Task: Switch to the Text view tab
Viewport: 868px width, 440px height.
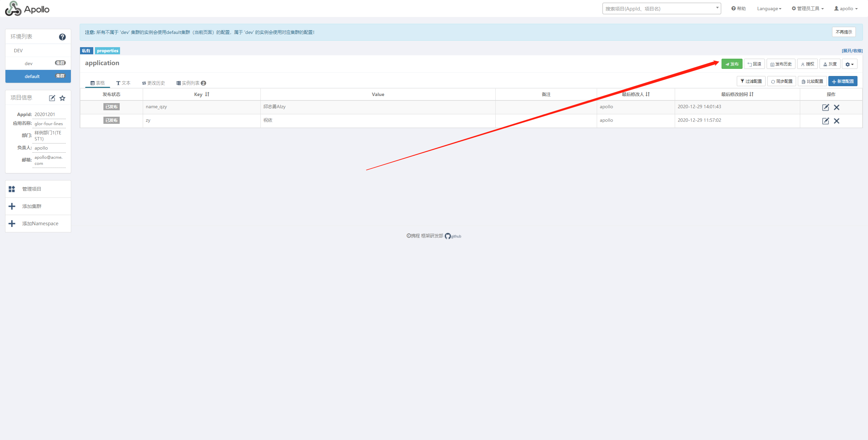Action: (x=123, y=83)
